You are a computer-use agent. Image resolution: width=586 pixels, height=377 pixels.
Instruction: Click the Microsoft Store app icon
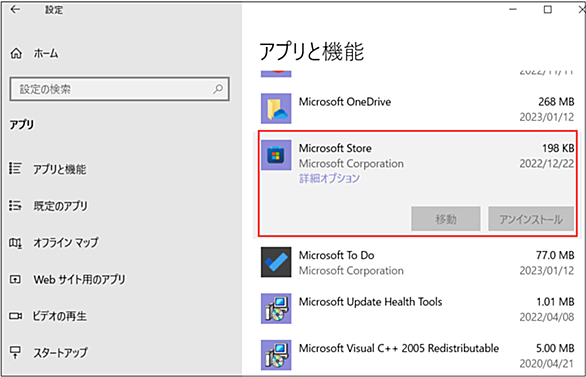pos(276,155)
